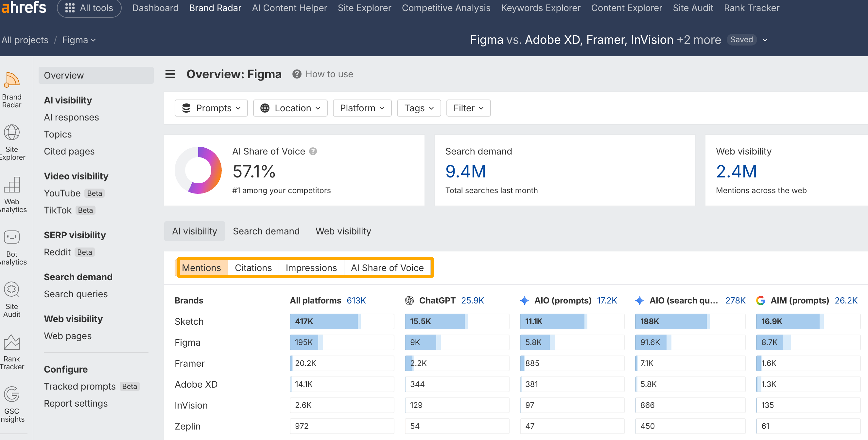The width and height of the screenshot is (868, 440).
Task: Open Rank Tracker in top navigation
Action: (x=752, y=8)
